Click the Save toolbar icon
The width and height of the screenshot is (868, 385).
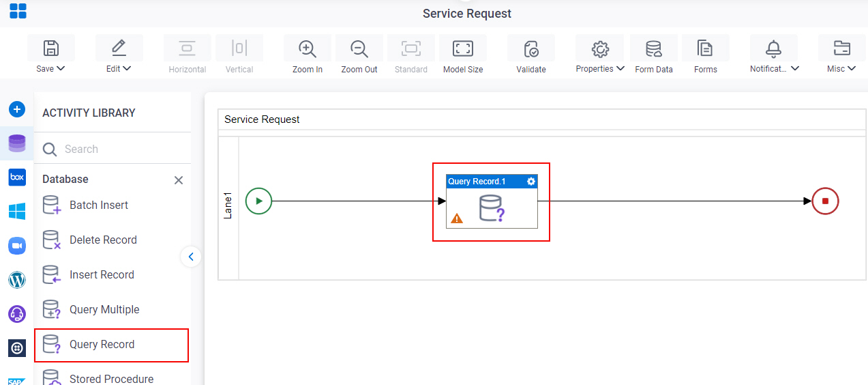point(51,48)
